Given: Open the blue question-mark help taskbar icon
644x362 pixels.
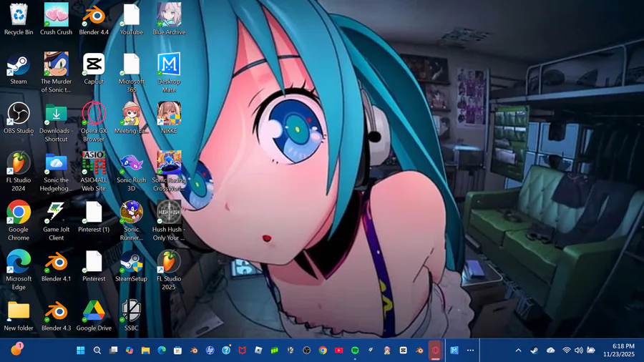Looking at the screenshot, I should point(226,350).
